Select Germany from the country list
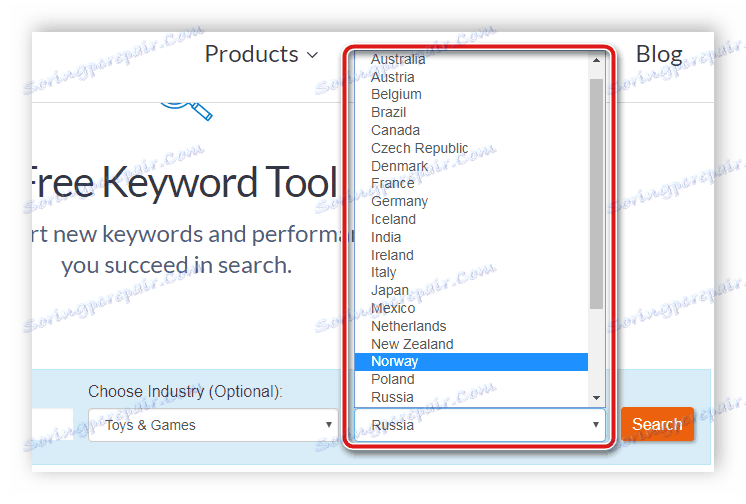Viewport: 746px width, 504px height. tap(471, 202)
